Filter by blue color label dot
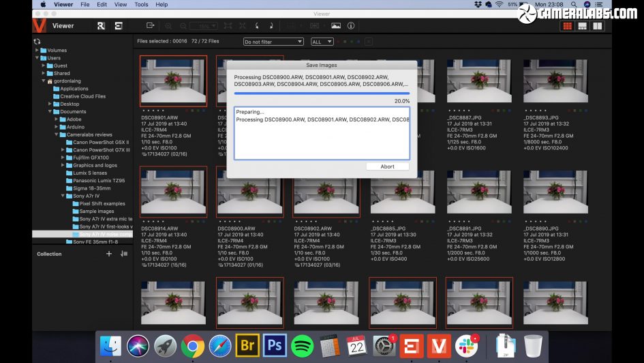The height and width of the screenshot is (363, 644). click(x=358, y=42)
